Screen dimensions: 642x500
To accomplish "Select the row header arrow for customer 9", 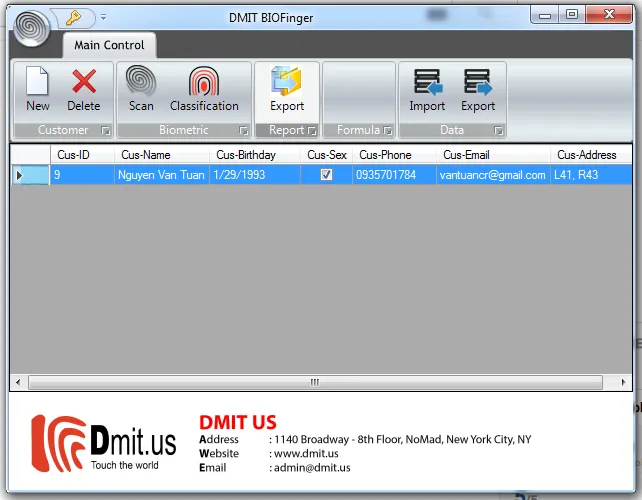I will [x=30, y=175].
